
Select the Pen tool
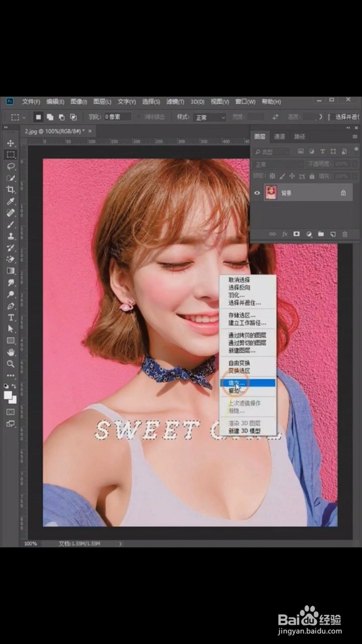point(11,306)
